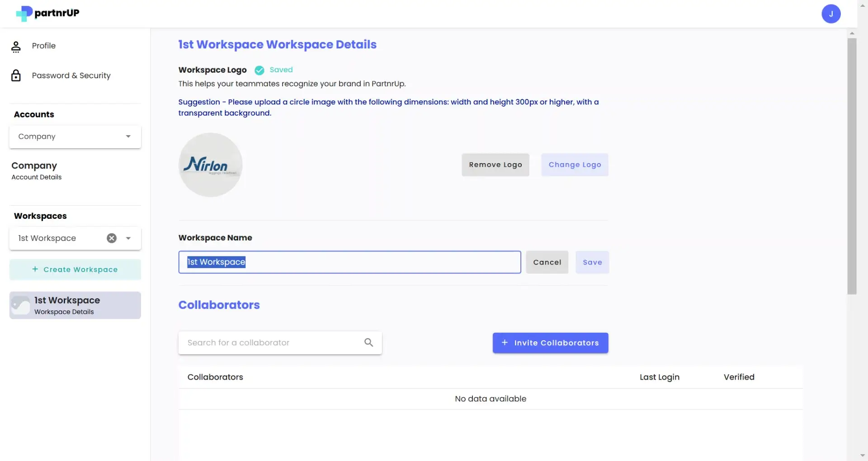The image size is (868, 461).
Task: Click the Remove Logo button
Action: click(495, 165)
